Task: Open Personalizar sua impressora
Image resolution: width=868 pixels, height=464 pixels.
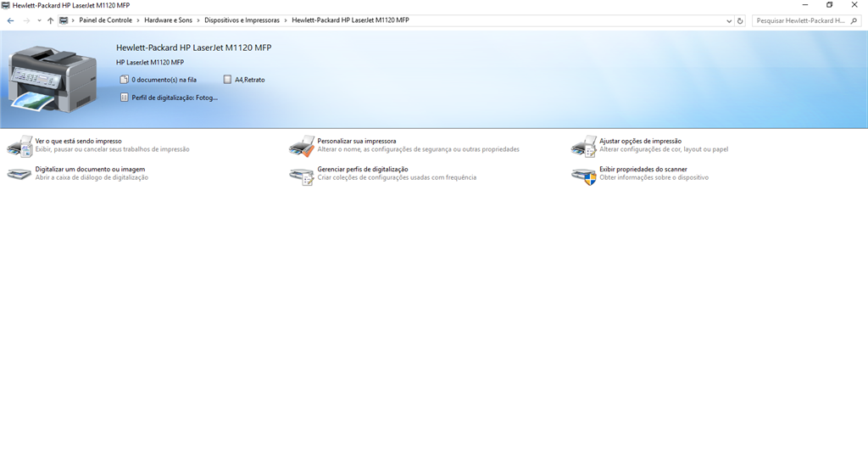Action: [357, 141]
